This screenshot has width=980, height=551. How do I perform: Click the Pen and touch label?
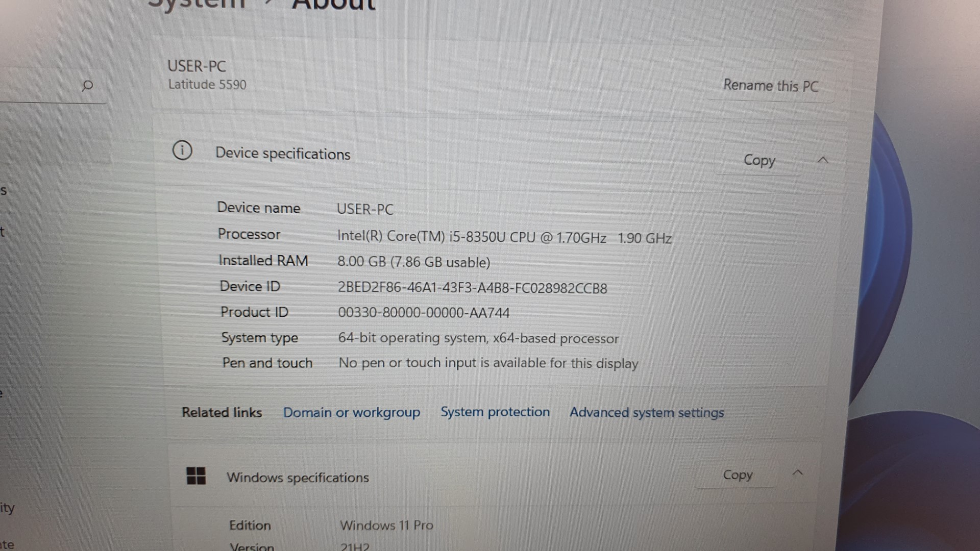(267, 363)
